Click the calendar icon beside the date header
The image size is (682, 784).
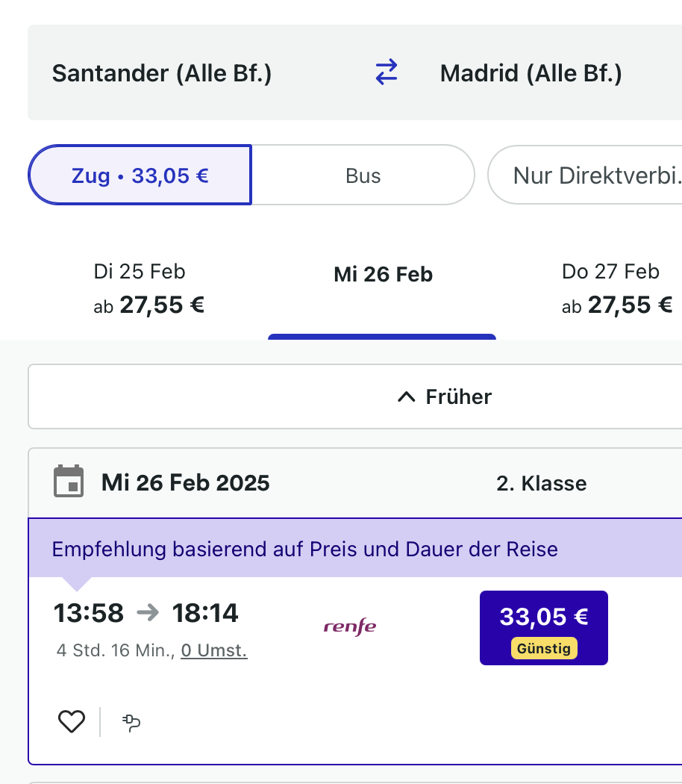(69, 482)
